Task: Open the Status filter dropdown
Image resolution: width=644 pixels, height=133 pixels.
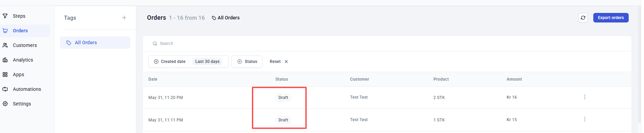Action: coord(247,62)
